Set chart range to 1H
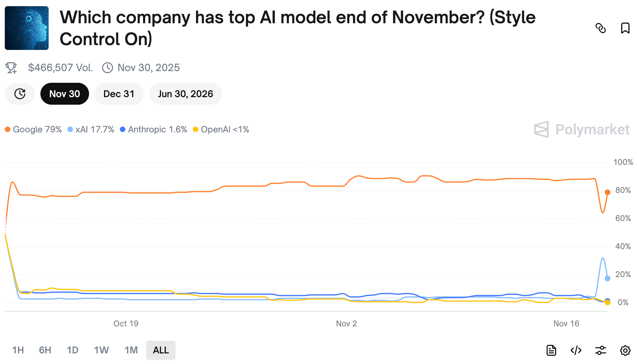The height and width of the screenshot is (364, 637). [18, 350]
